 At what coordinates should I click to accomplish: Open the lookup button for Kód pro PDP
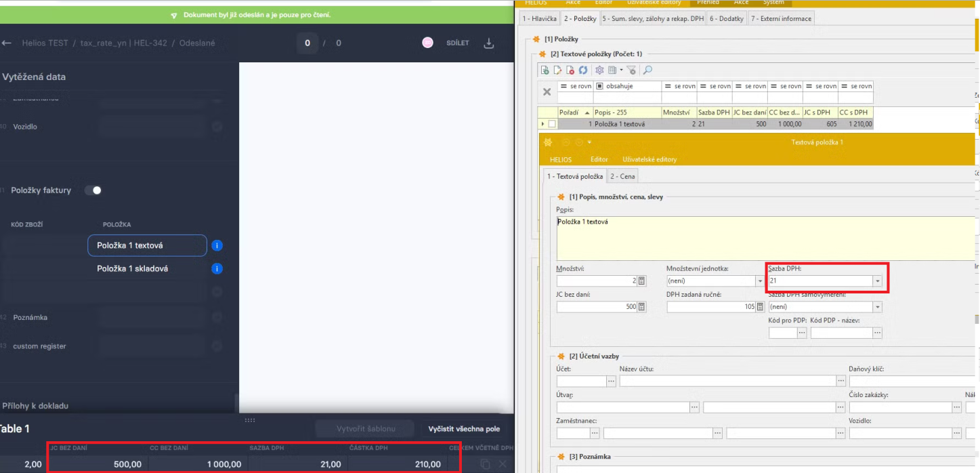pos(802,333)
